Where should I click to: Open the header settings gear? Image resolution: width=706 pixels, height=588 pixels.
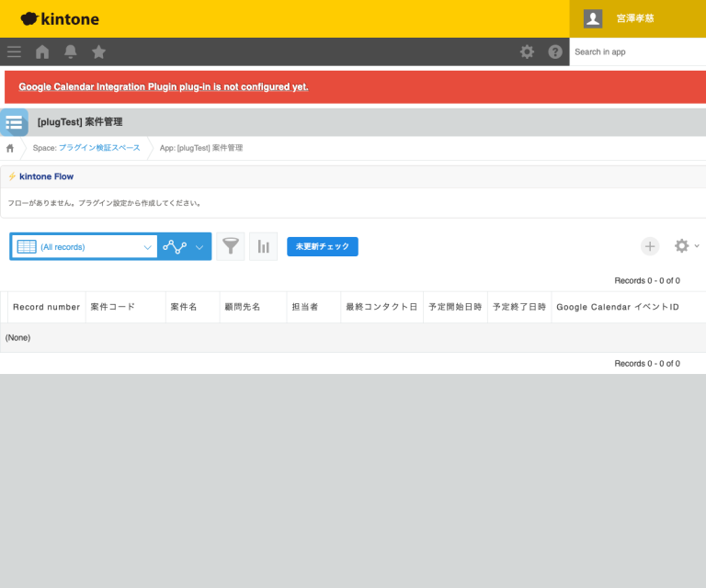pos(527,51)
